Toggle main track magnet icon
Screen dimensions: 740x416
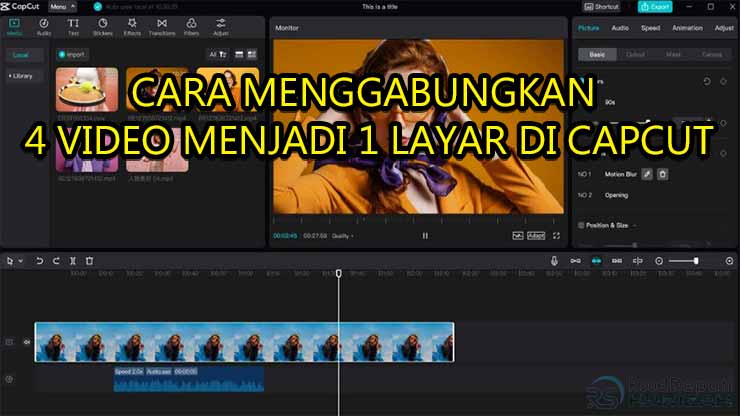(x=575, y=261)
